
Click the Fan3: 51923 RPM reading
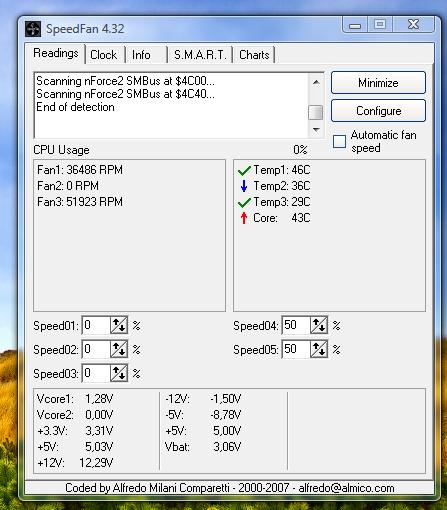click(80, 202)
